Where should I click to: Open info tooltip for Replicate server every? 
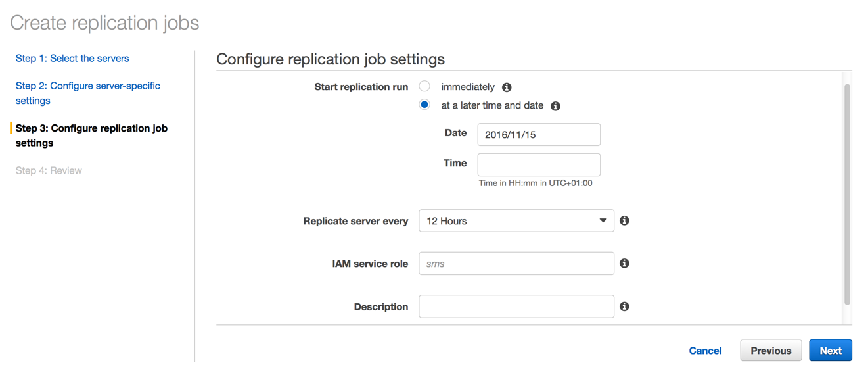click(624, 221)
